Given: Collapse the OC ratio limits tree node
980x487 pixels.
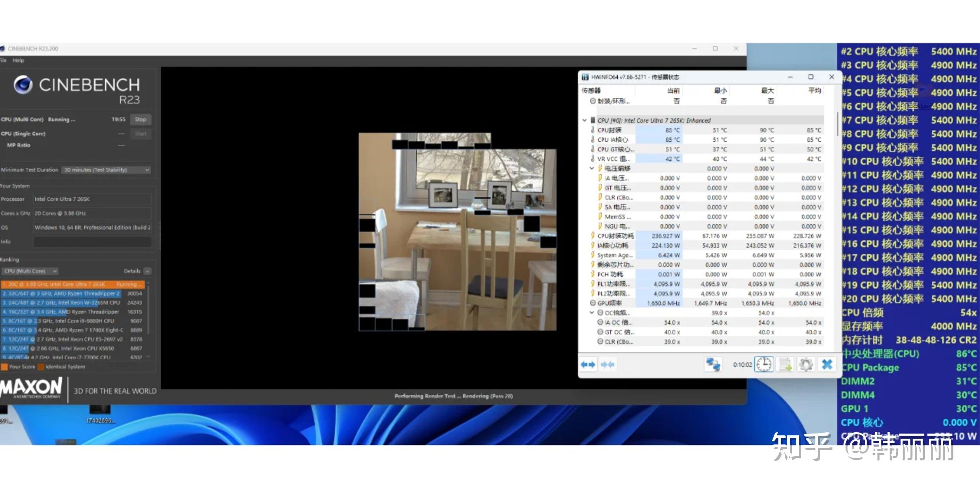Looking at the screenshot, I should click(592, 313).
